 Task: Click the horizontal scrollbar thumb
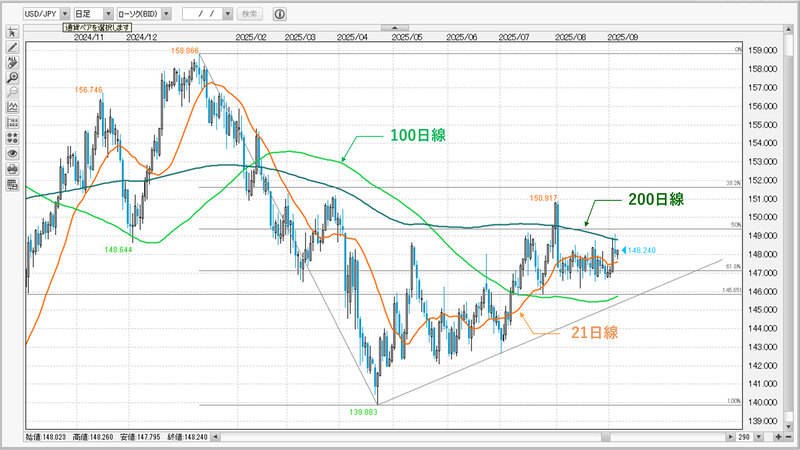pyautogui.click(x=606, y=437)
